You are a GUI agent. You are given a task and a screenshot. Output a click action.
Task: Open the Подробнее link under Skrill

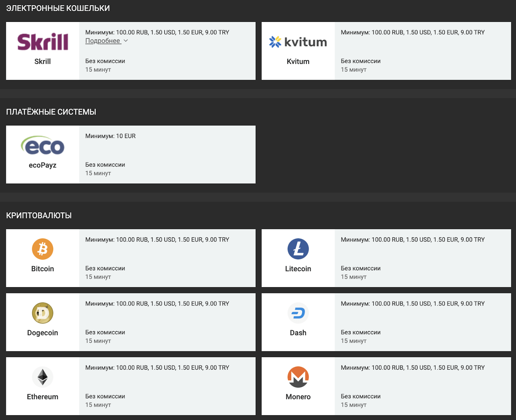[103, 41]
